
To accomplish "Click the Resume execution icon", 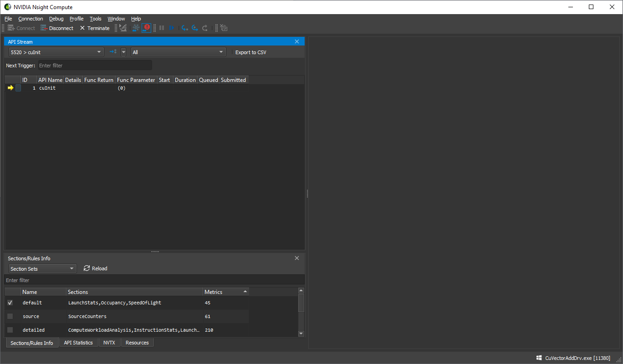I will coord(171,28).
